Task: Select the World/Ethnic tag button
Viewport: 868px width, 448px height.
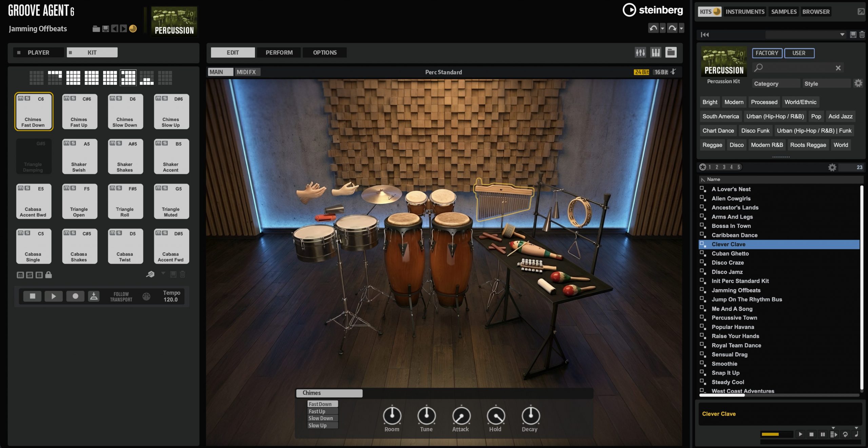Action: pos(800,102)
